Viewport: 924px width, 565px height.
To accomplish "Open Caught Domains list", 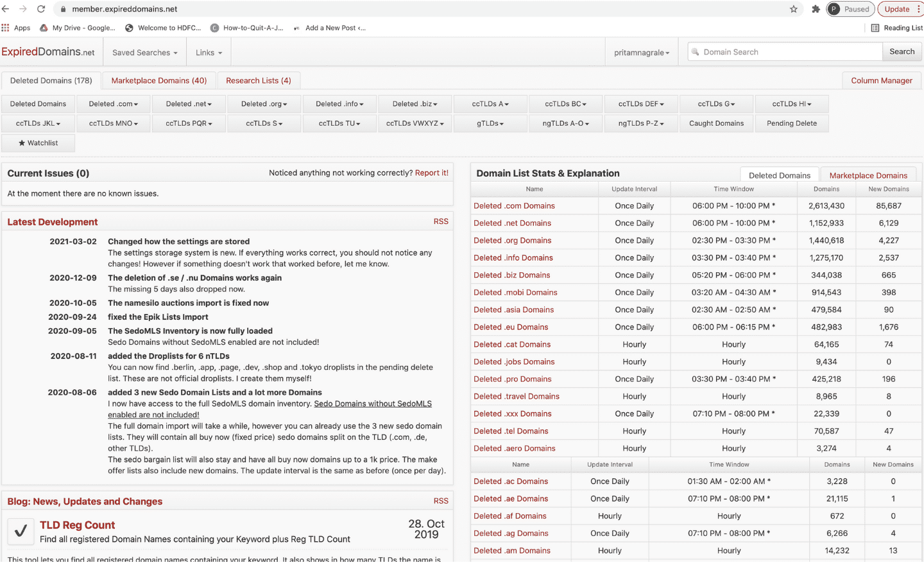I will (716, 123).
